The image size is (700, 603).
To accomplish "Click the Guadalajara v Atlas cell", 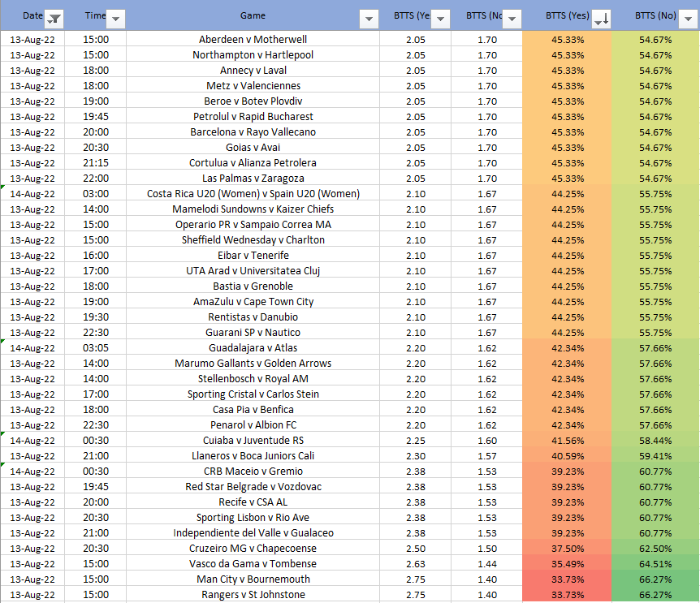I will [x=253, y=348].
